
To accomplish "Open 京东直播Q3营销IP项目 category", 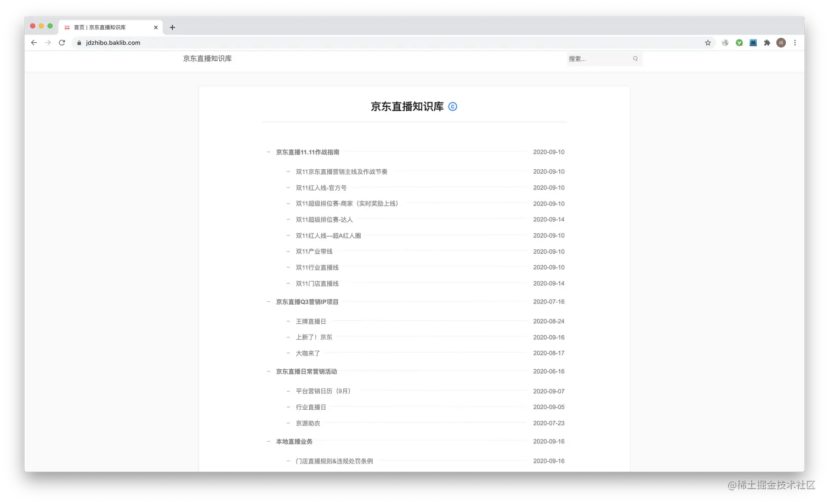I will pos(307,302).
